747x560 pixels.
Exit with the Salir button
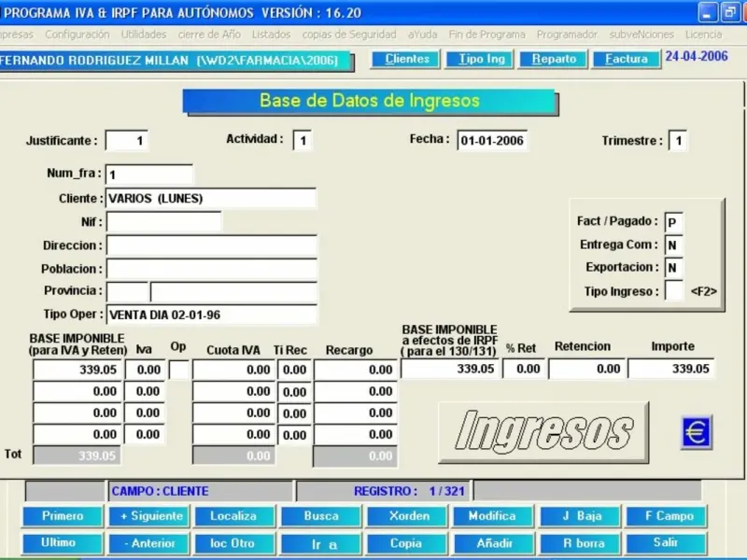point(666,543)
